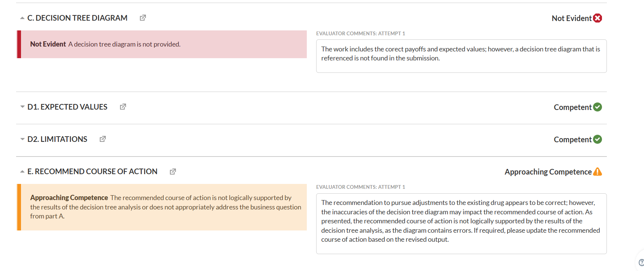Expand the D2. Limitations section
644x271 pixels.
[23, 139]
